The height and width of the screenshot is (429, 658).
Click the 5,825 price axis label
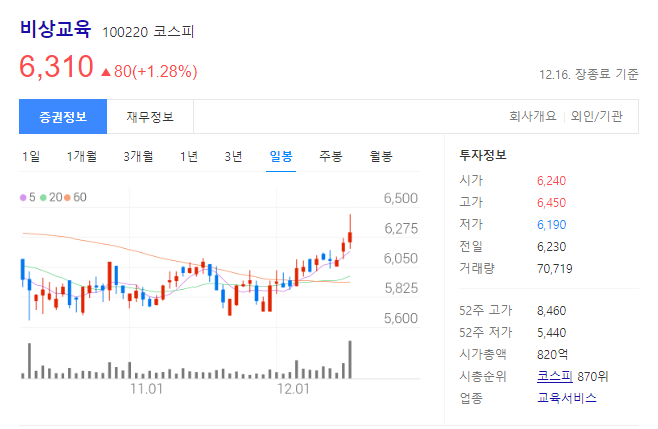click(401, 288)
